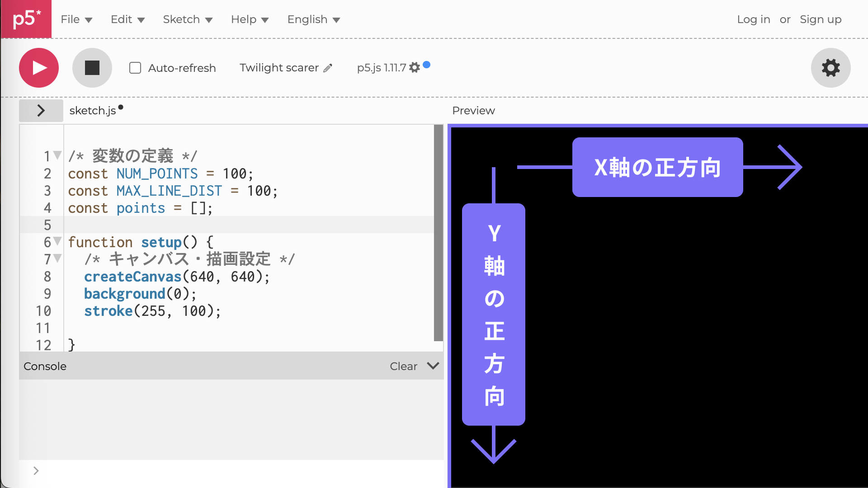Image resolution: width=868 pixels, height=488 pixels.
Task: Click line number 12 in the gutter
Action: [x=43, y=345]
